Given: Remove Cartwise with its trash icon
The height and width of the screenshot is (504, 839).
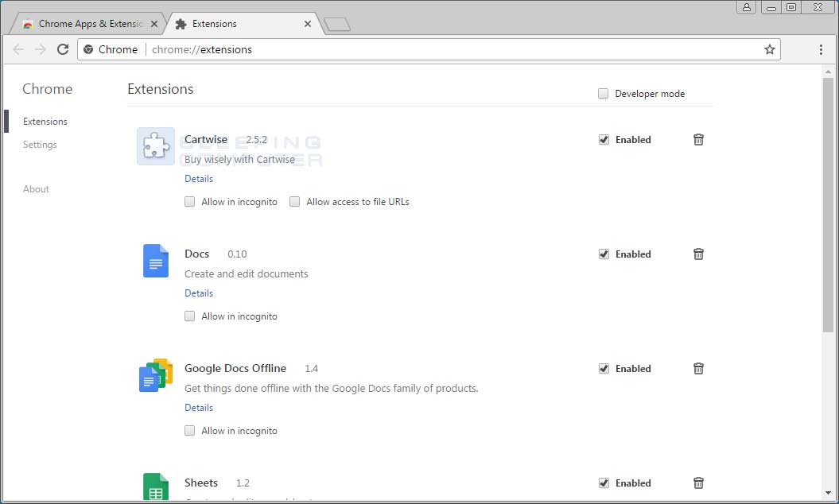Looking at the screenshot, I should [698, 140].
